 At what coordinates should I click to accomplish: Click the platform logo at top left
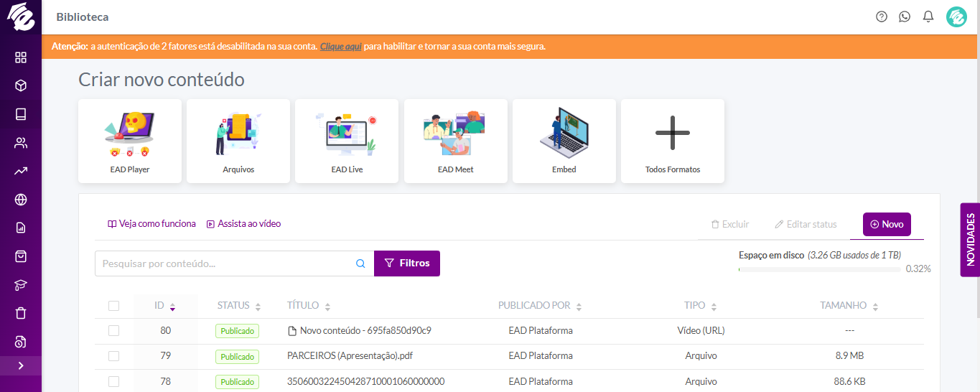point(21,17)
